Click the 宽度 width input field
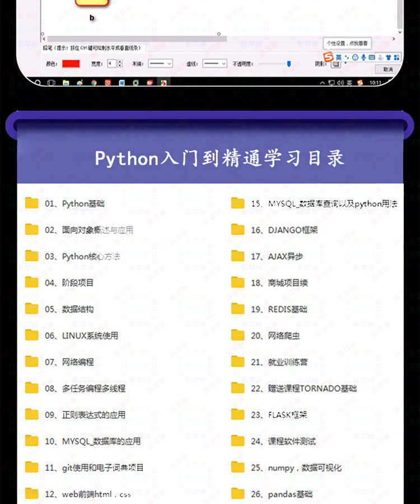Image resolution: width=420 pixels, height=504 pixels. click(x=111, y=64)
